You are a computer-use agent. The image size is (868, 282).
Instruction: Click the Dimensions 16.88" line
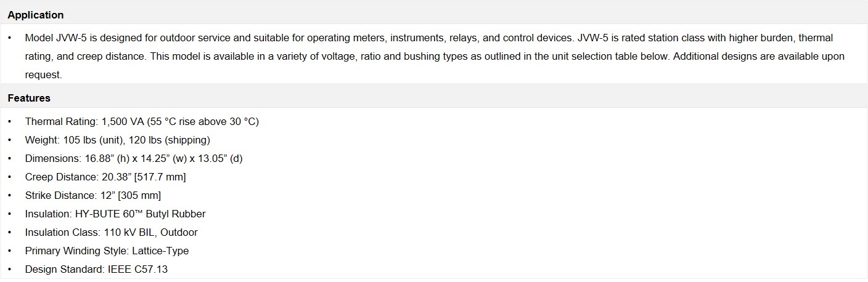point(134,159)
